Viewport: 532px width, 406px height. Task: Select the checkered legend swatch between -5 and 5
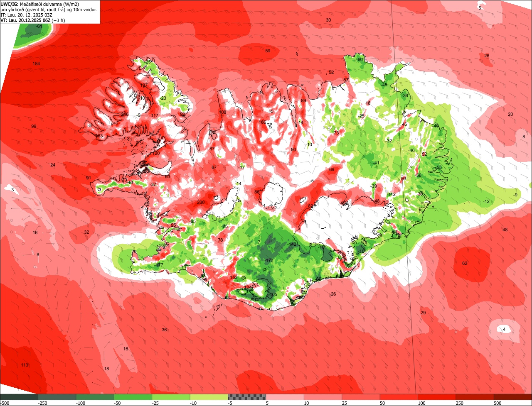click(247, 397)
